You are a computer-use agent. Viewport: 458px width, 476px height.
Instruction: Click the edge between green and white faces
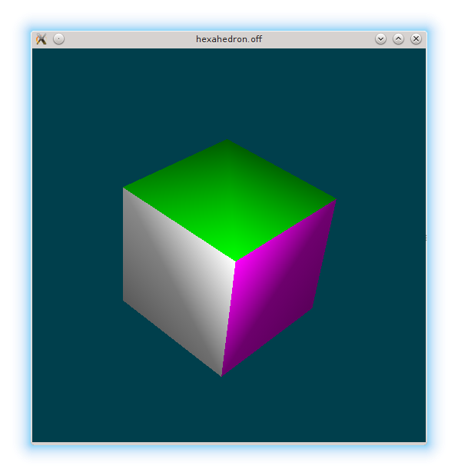click(179, 224)
